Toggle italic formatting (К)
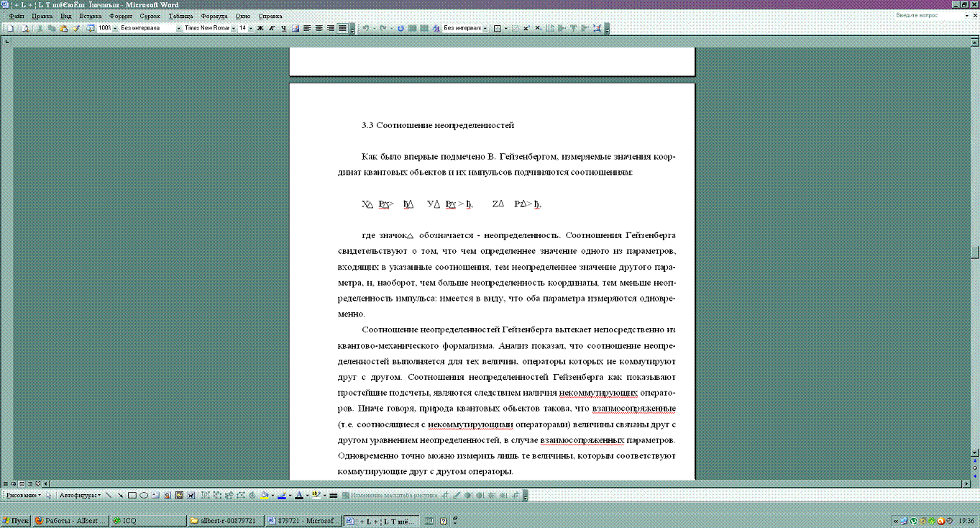Screen dimensions: 980x528 pos(272,28)
